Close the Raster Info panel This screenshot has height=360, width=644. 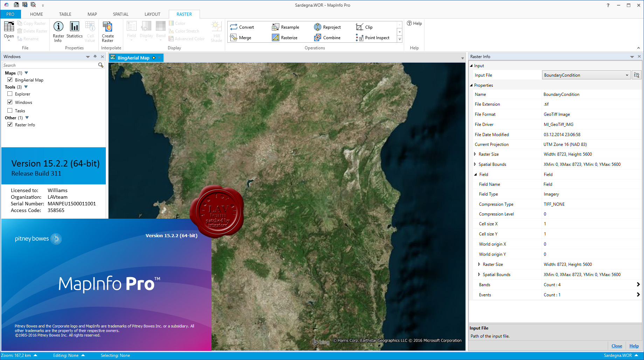pos(639,56)
